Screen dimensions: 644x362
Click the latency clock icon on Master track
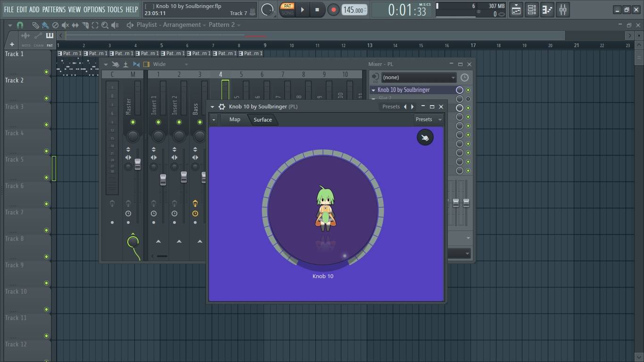[128, 214]
